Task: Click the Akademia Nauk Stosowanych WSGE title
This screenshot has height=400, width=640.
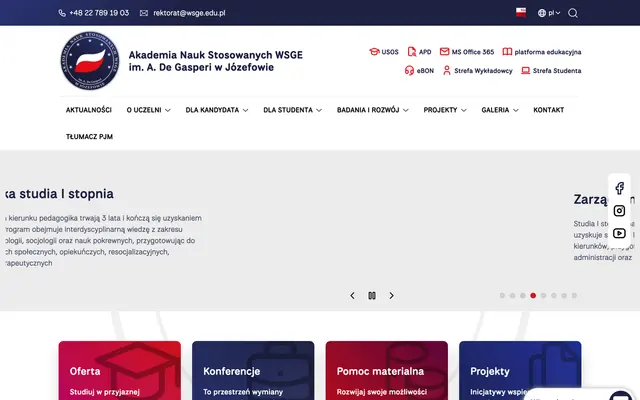Action: 216,55
